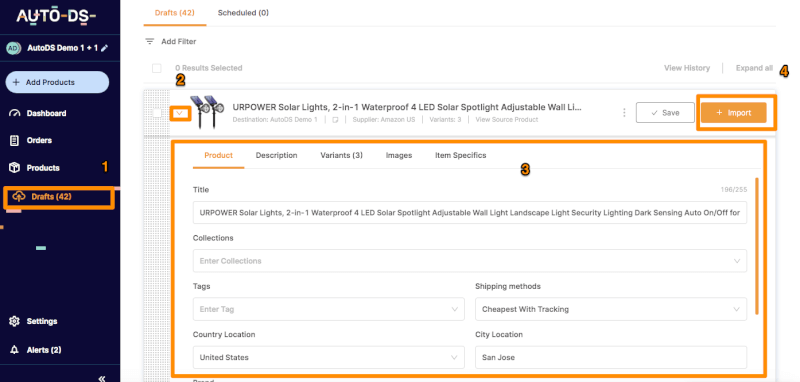Click the solar lights product thumbnail
Image resolution: width=800 pixels, height=382 pixels.
pos(208,112)
